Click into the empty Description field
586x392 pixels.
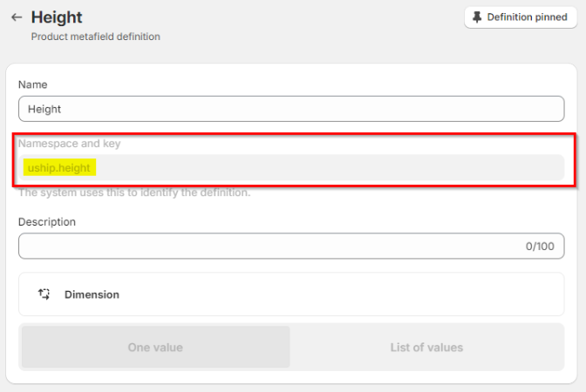click(262, 246)
